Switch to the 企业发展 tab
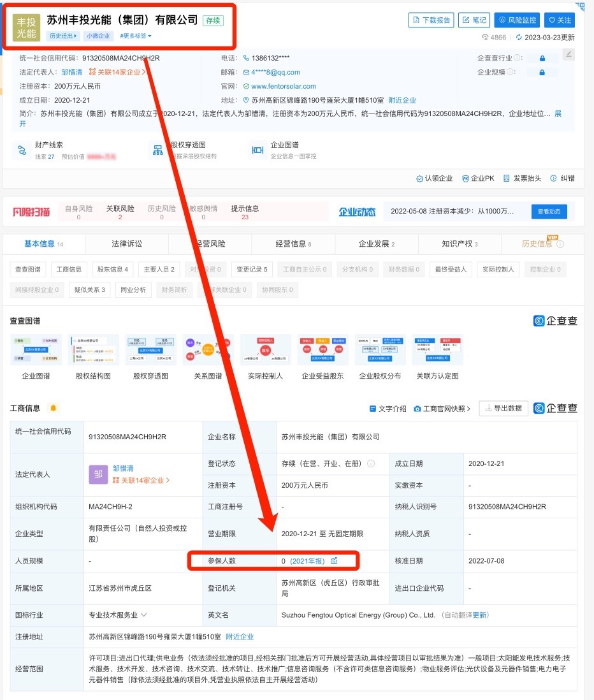 click(377, 244)
